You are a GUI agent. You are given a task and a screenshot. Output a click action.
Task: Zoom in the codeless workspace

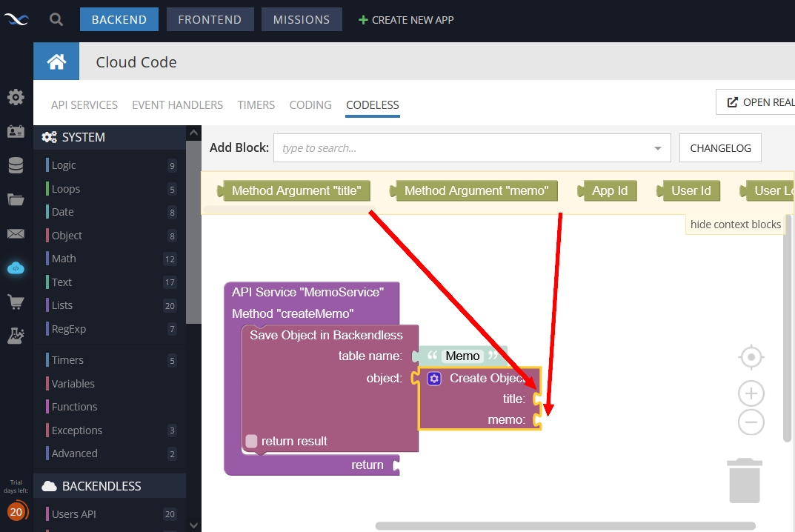coord(751,393)
